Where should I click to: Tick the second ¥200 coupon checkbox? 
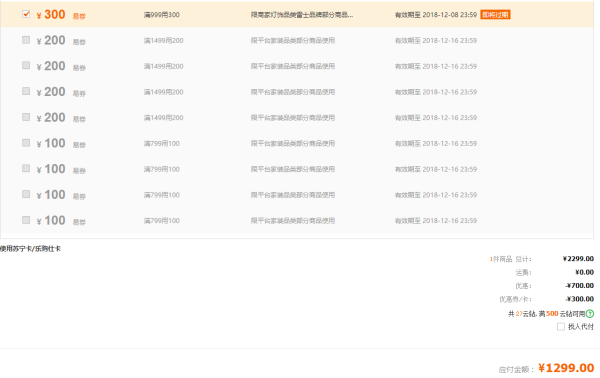26,65
